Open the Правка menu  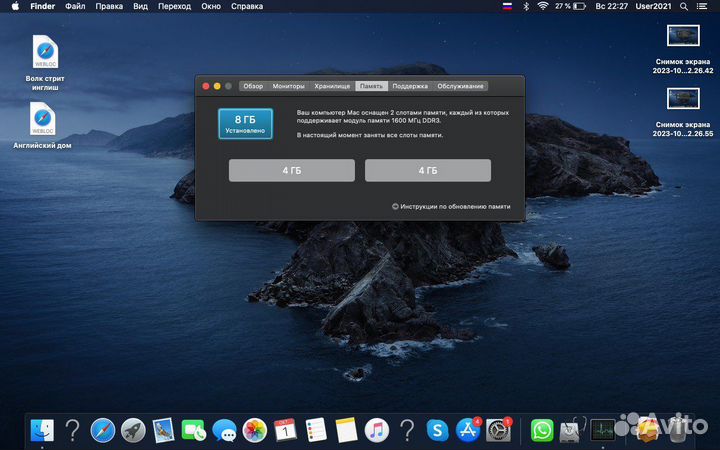(x=109, y=6)
